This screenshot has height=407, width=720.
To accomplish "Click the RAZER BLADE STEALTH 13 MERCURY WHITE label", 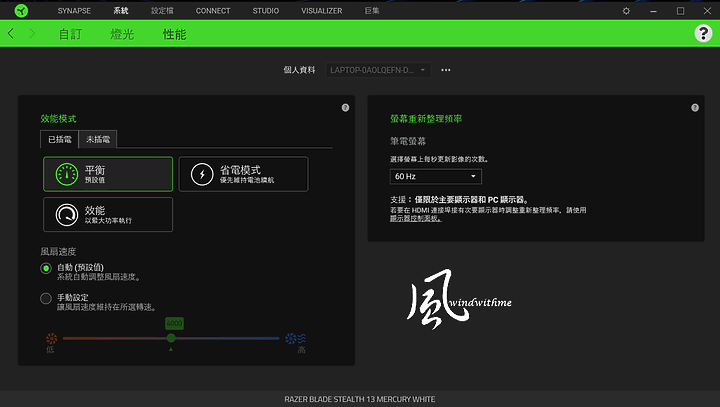I will pos(360,399).
